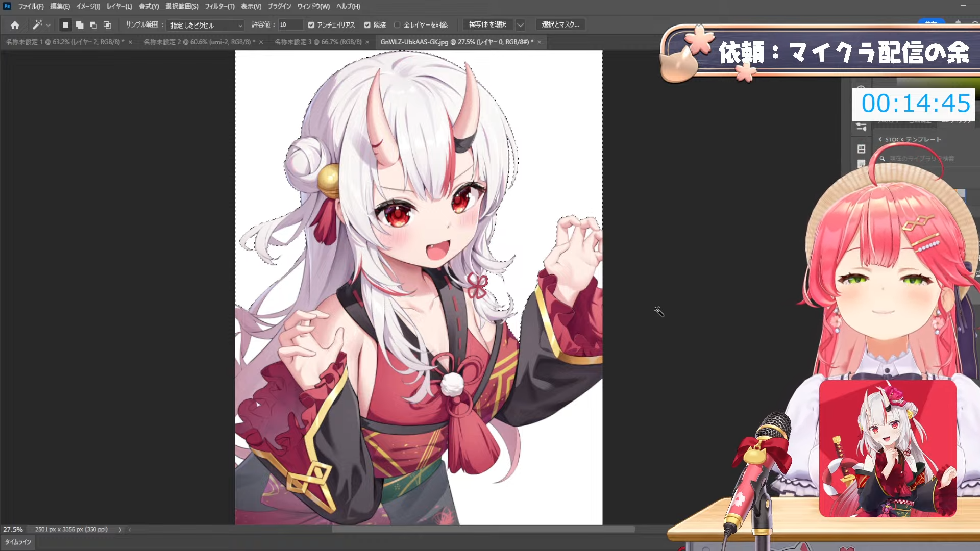Click 被写体を選択 button
Screen dimensions: 980x551
coord(487,24)
